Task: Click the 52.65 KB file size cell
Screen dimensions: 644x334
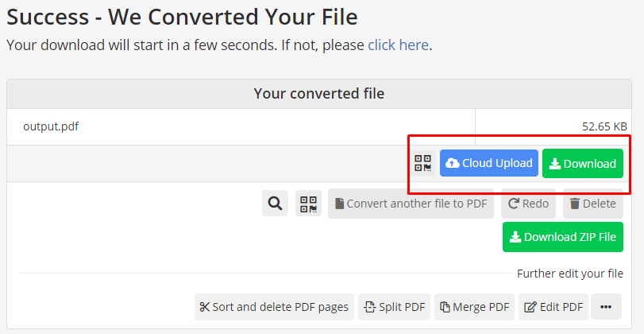Action: tap(553, 126)
